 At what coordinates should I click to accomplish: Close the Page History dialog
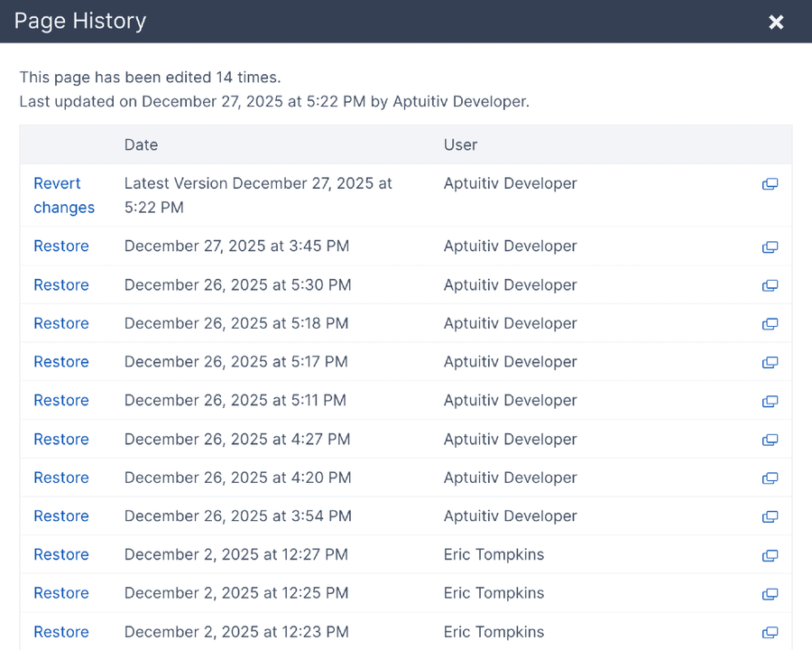[776, 22]
